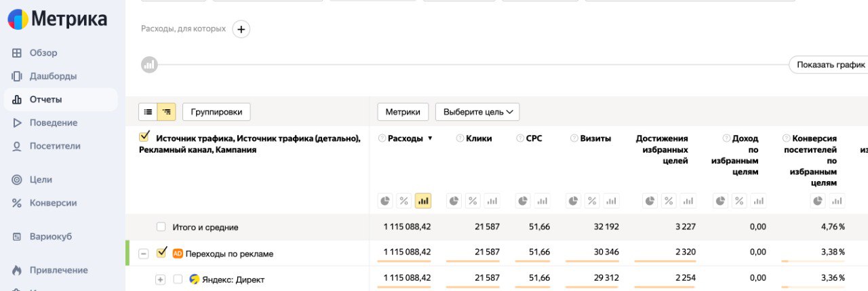The image size is (868, 291).
Task: Open the Выберите цель dropdown
Action: pos(477,112)
